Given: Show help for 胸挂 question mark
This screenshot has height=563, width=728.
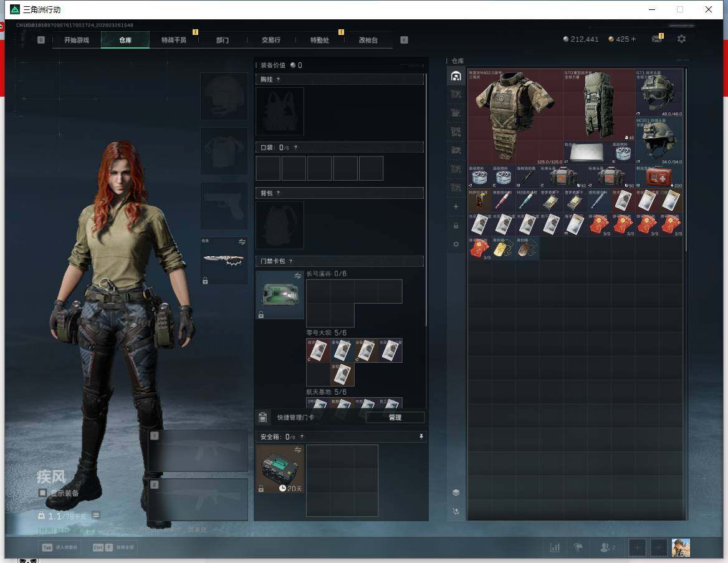Looking at the screenshot, I should 278,79.
